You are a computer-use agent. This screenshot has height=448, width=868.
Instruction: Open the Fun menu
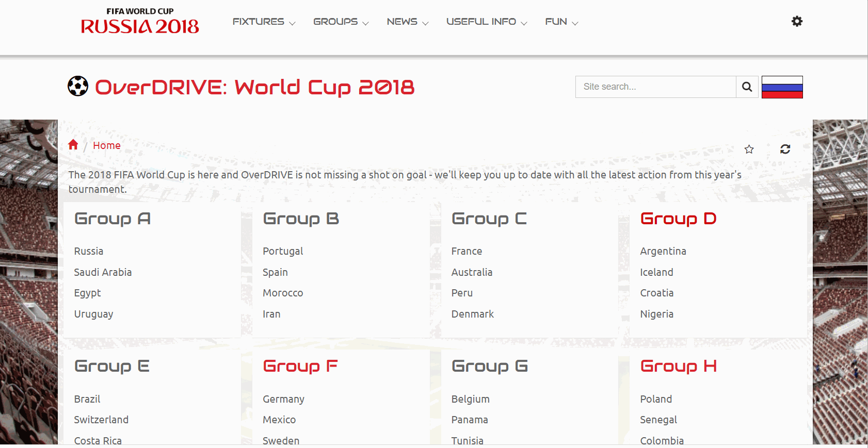[x=561, y=22]
